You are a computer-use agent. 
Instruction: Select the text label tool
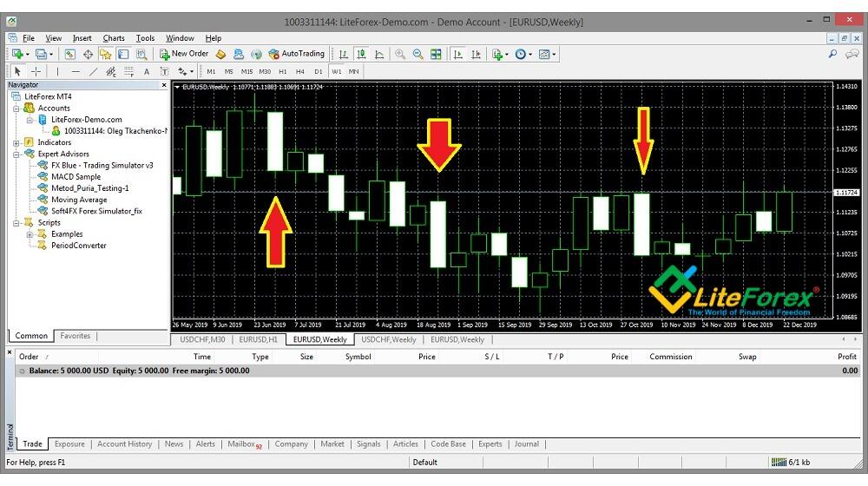[x=147, y=71]
